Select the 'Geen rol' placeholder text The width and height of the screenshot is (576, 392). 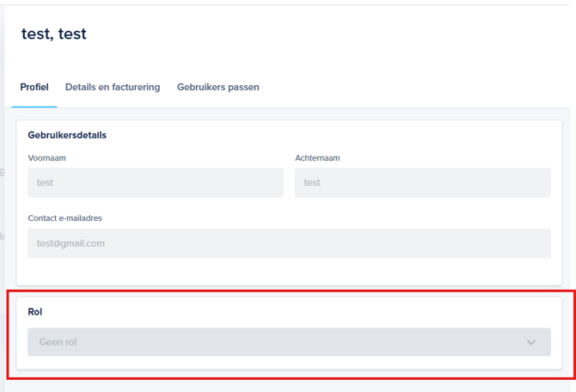pos(58,342)
